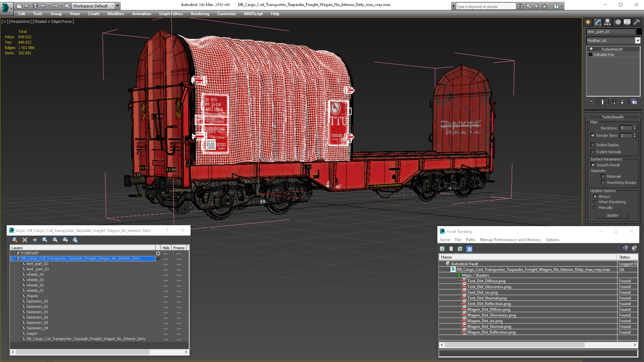Open the quick access toolbar customize arrow

[117, 6]
